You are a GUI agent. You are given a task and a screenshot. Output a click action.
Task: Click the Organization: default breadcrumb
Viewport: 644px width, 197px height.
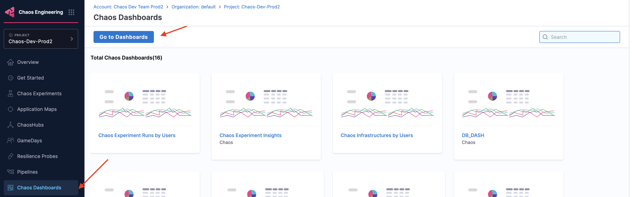click(x=193, y=7)
